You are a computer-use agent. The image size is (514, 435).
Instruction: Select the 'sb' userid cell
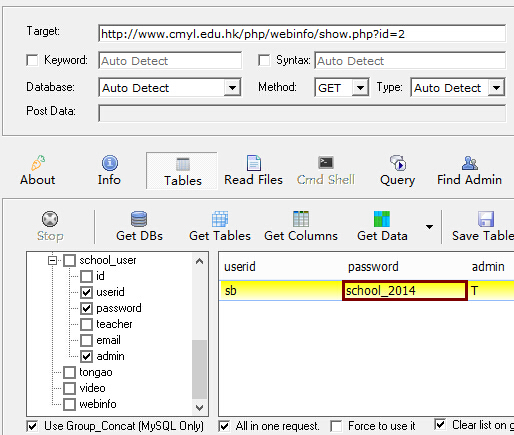pyautogui.click(x=281, y=290)
